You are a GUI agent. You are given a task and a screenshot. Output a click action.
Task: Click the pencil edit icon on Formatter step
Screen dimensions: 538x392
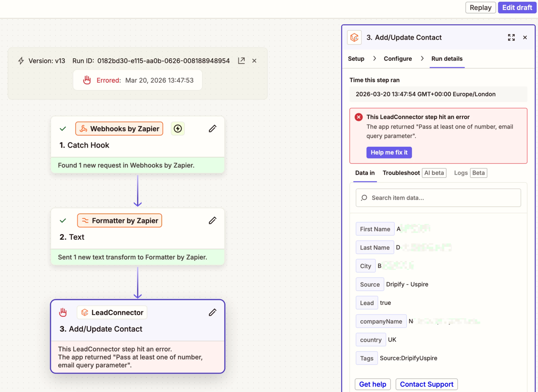tap(212, 220)
